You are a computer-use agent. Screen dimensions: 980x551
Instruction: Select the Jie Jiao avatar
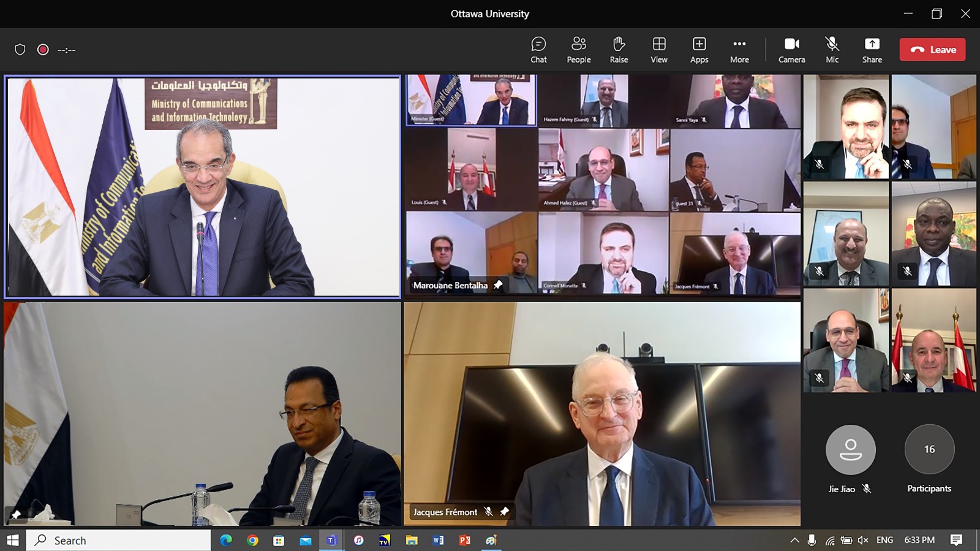click(x=850, y=449)
